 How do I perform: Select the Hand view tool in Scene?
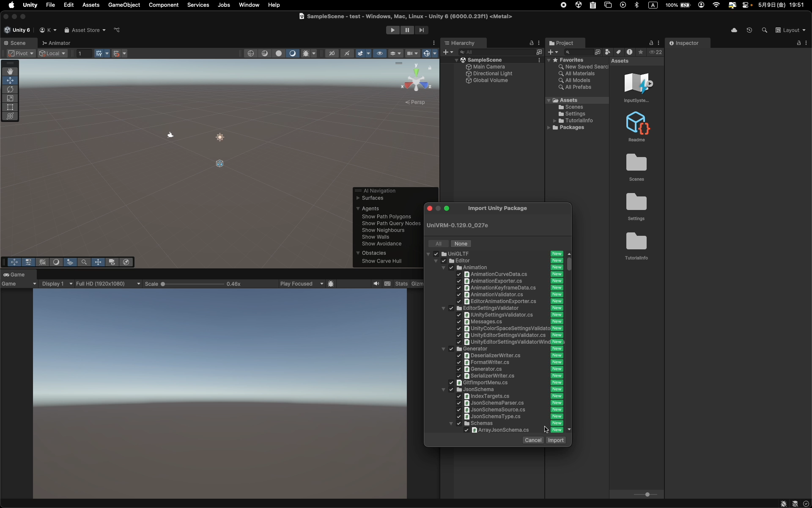(10, 72)
